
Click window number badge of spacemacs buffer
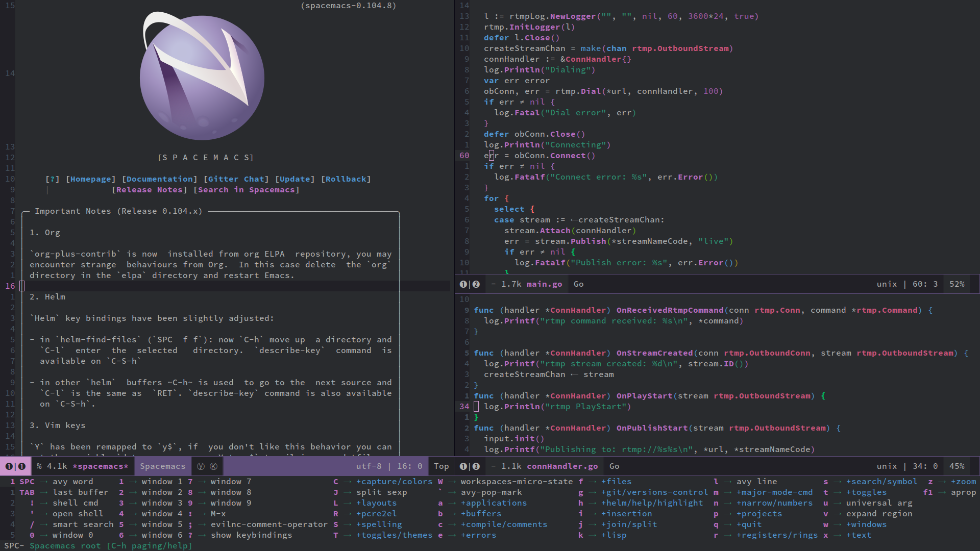click(21, 466)
